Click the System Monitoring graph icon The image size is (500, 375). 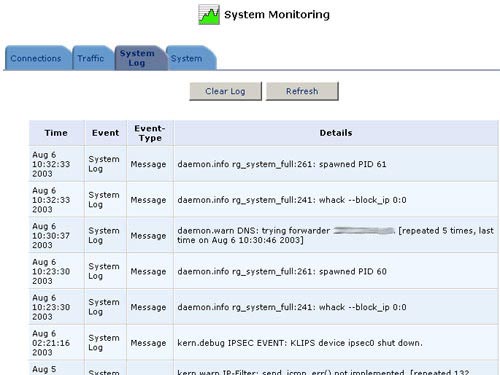pos(209,14)
